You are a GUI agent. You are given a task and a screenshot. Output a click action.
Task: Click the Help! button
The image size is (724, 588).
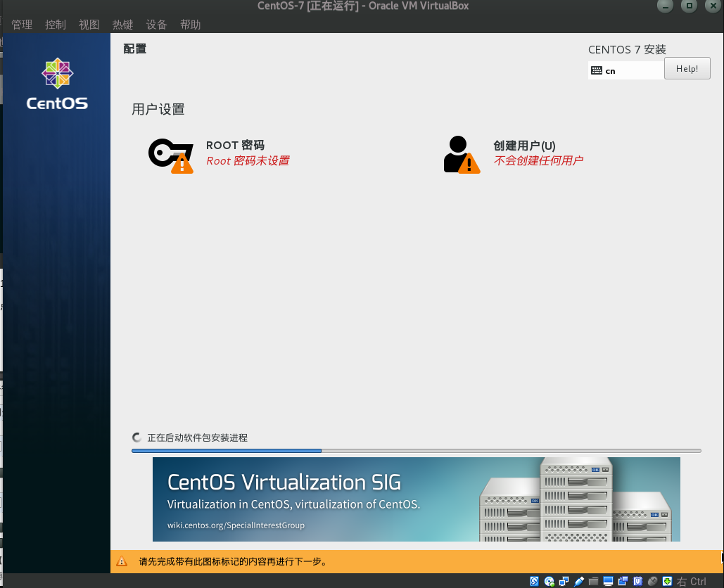(x=687, y=68)
